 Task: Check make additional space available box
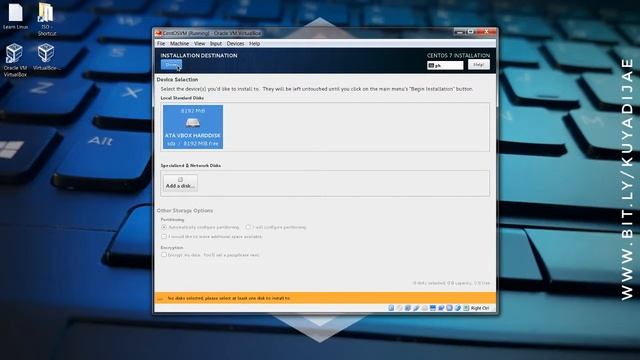pyautogui.click(x=164, y=236)
